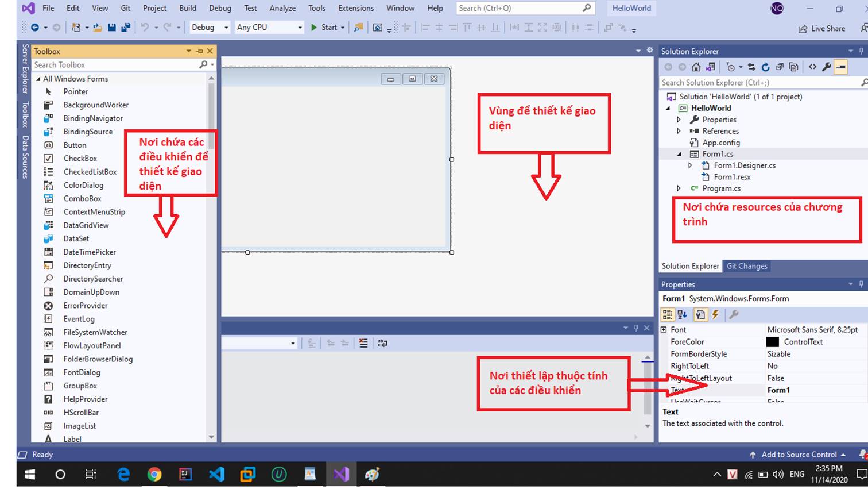Start debugging with the green Start button

click(x=313, y=27)
